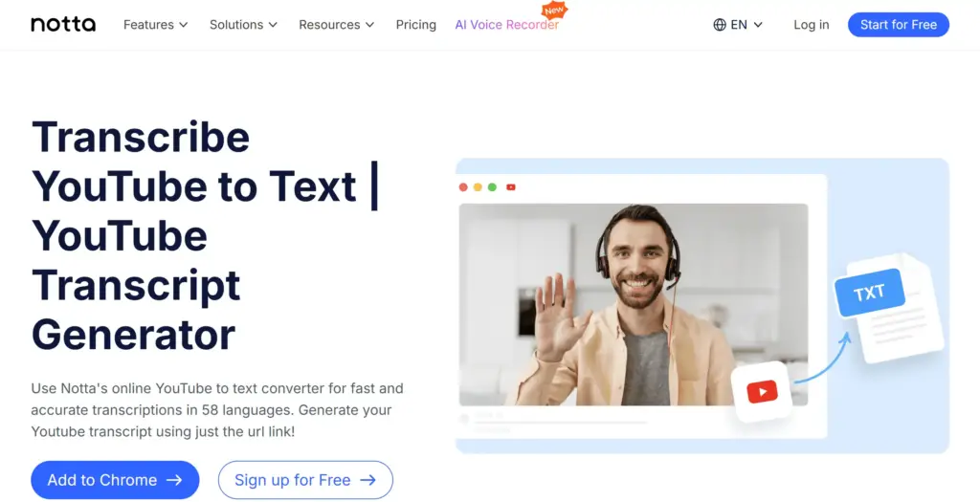Click the Start for Free button
980x502 pixels.
(898, 24)
